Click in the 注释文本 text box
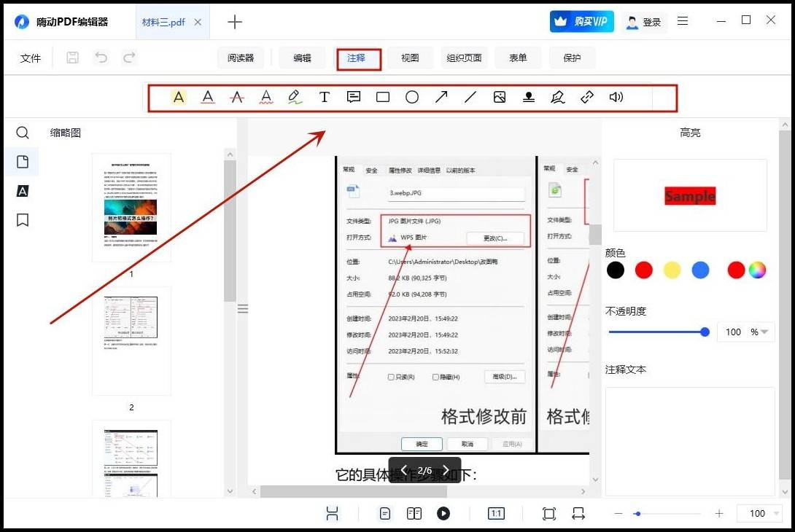Screen dimensions: 795x532 point(690,442)
